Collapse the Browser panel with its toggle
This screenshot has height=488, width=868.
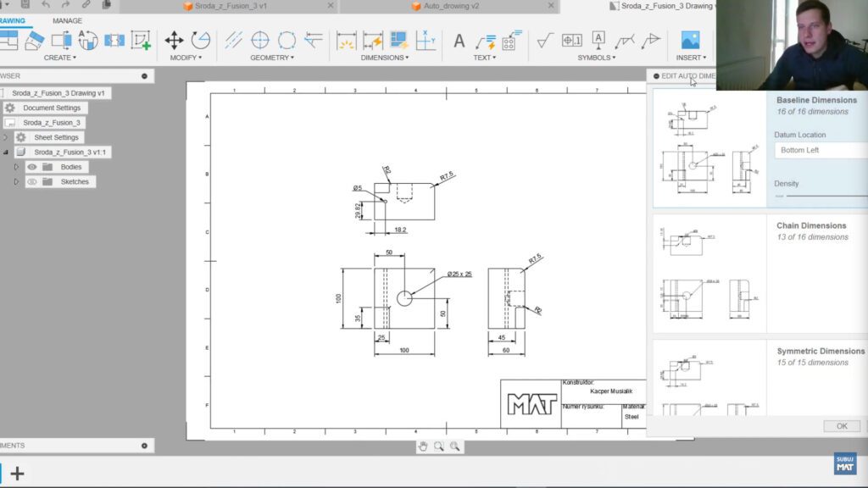142,75
